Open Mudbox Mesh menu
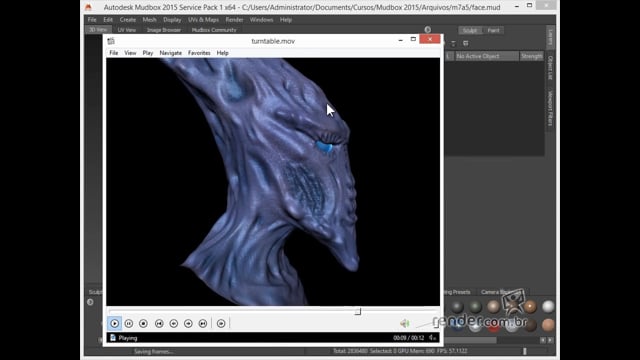Screen dimensions: 640x360 click(149, 20)
